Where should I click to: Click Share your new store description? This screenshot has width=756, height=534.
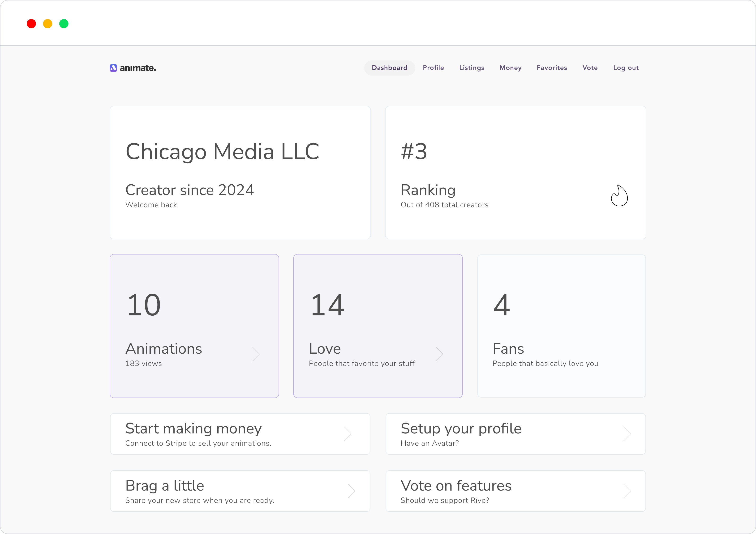200,500
